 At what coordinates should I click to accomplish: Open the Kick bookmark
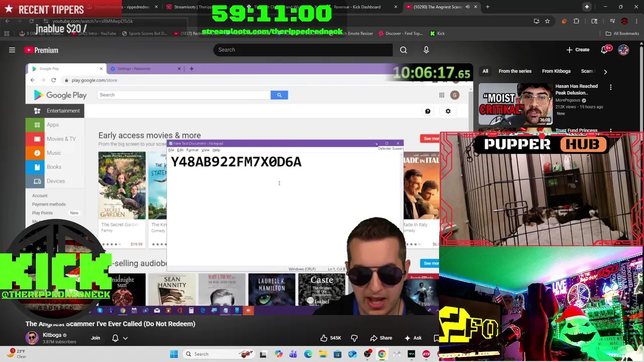[x=437, y=34]
